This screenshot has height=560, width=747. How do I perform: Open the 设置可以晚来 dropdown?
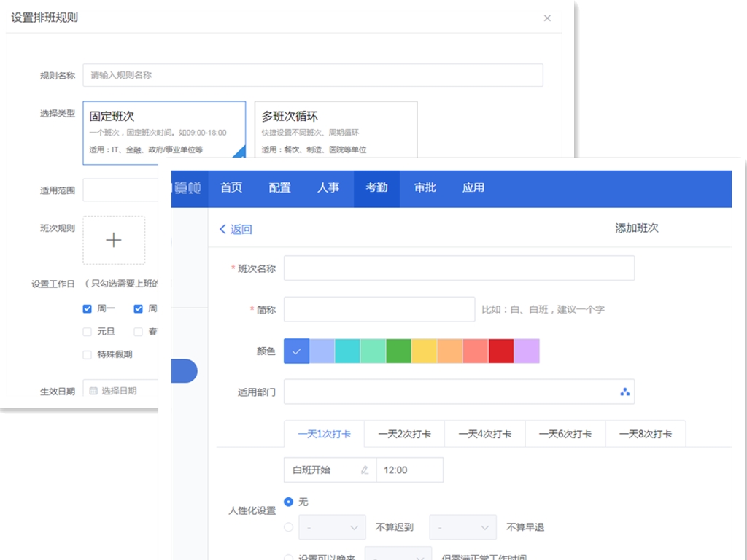click(x=398, y=556)
